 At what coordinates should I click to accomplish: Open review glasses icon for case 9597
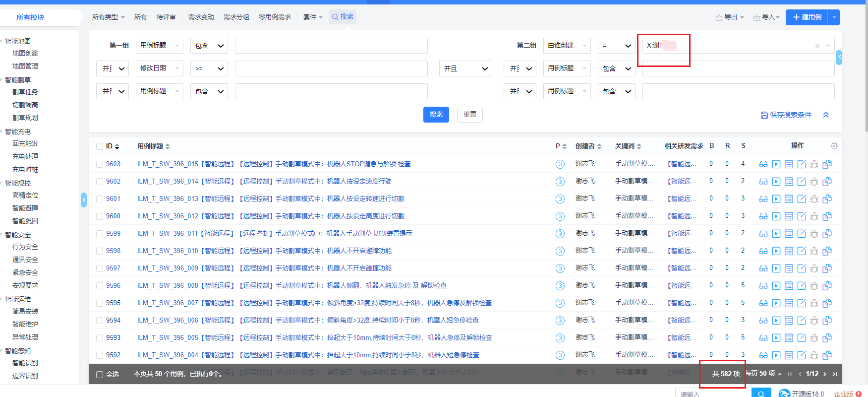tap(763, 268)
